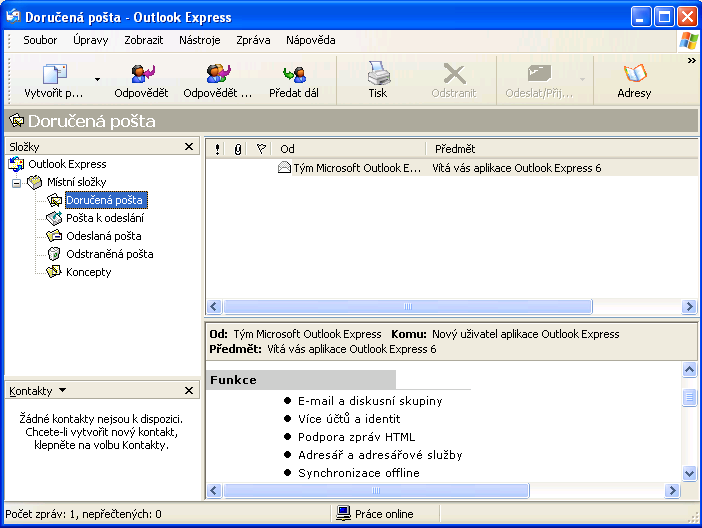Open the Odeslat/Přijmout dropdown arrow
Image resolution: width=702 pixels, height=528 pixels.
(x=582, y=80)
